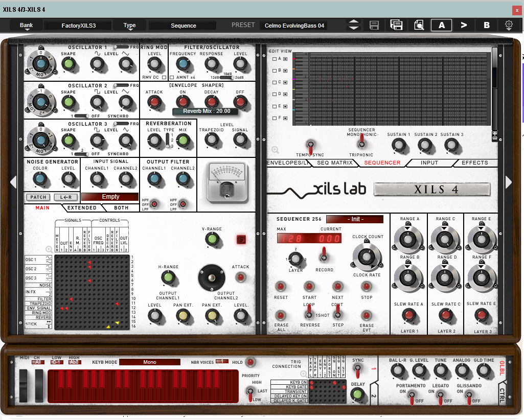Flip the PORTAMENTO on/off switch
The width and height of the screenshot is (524, 420).
[x=412, y=396]
